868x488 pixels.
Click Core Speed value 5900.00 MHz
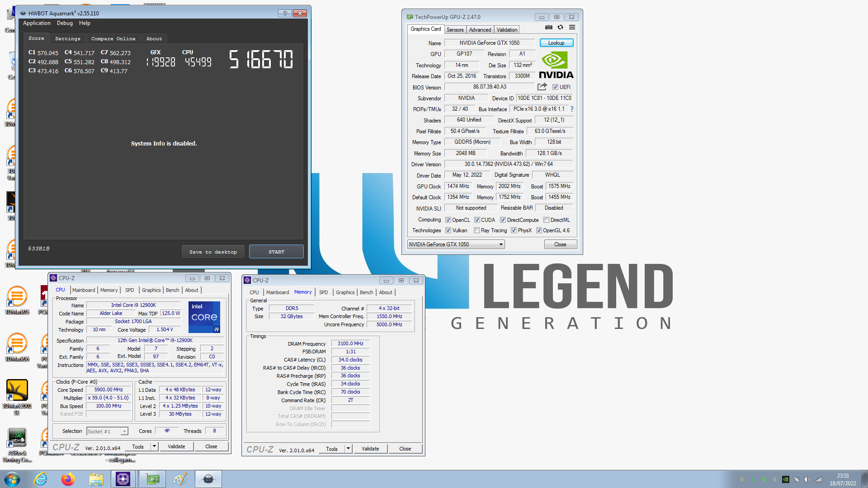(108, 389)
